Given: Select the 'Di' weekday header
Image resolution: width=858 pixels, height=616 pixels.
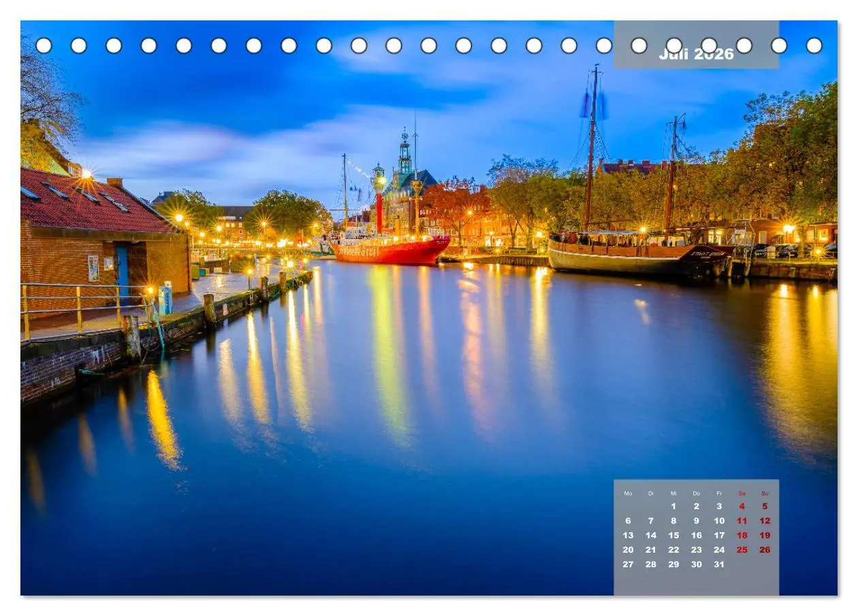Looking at the screenshot, I should pyautogui.click(x=651, y=493).
